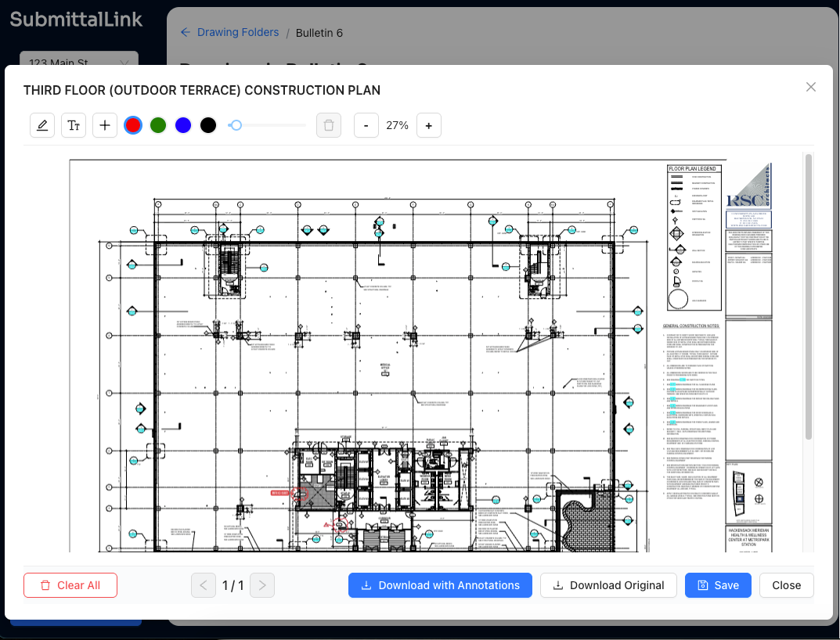This screenshot has height=640, width=840.
Task: Zoom in using the plus icon
Action: [x=428, y=124]
